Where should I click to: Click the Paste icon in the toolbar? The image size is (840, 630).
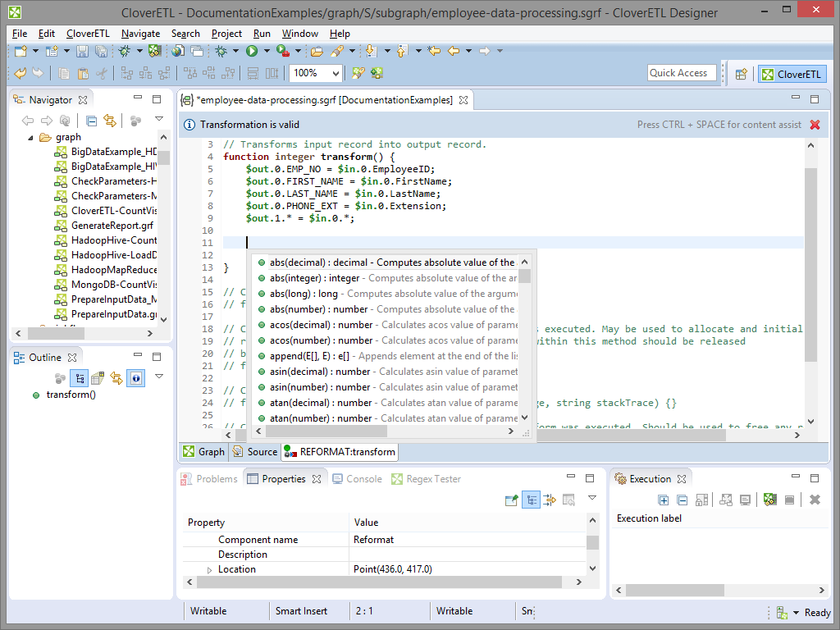pos(82,73)
